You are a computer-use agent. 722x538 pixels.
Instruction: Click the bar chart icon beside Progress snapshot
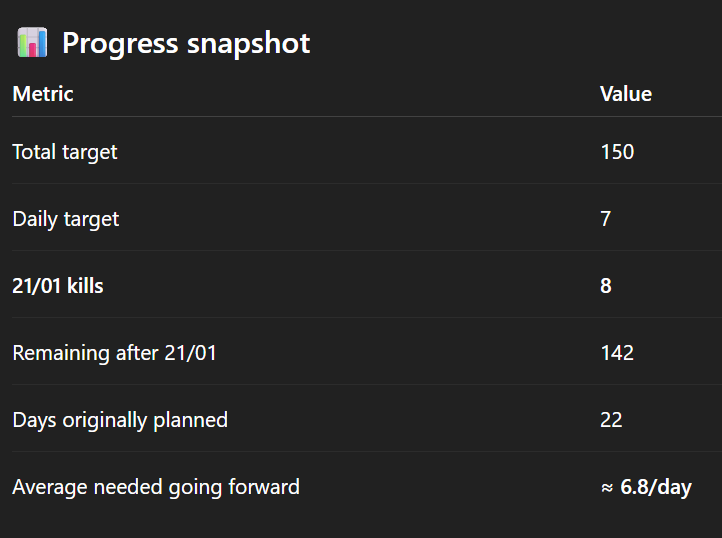[x=32, y=43]
